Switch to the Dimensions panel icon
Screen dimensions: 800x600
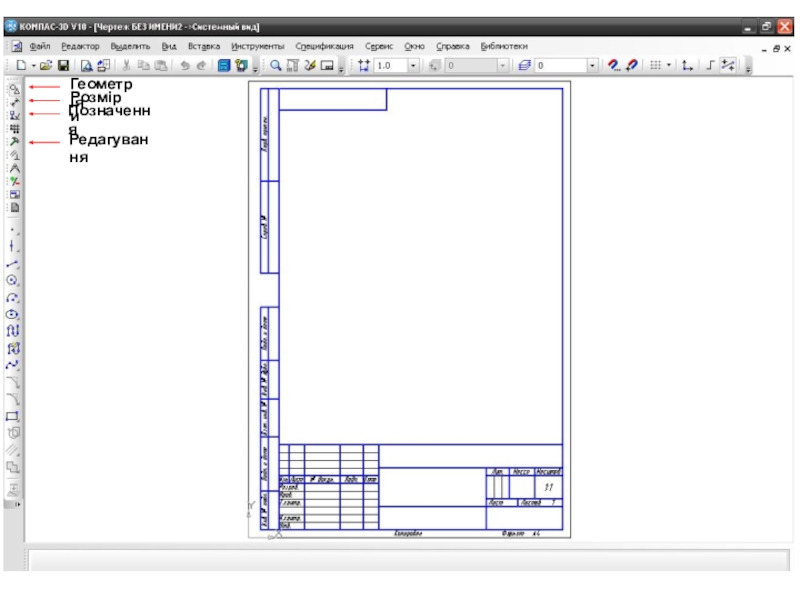tap(14, 101)
